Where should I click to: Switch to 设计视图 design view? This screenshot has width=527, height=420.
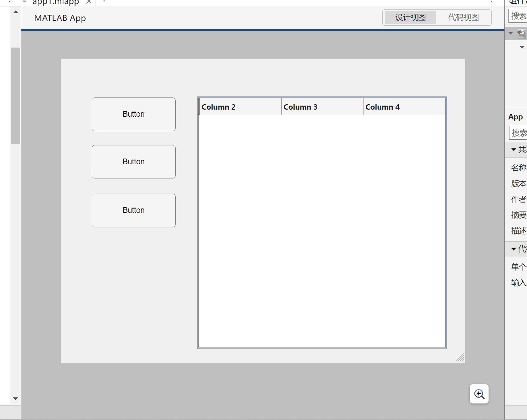[x=410, y=18]
